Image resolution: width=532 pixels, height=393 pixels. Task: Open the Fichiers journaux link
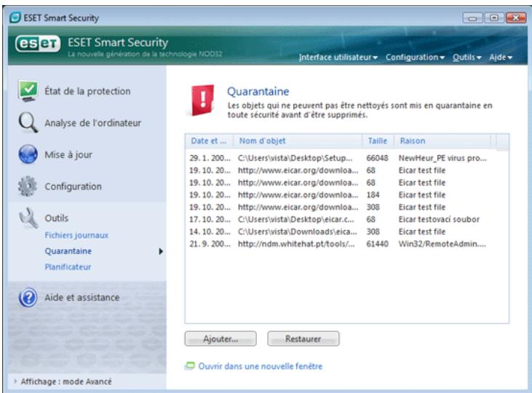click(76, 235)
